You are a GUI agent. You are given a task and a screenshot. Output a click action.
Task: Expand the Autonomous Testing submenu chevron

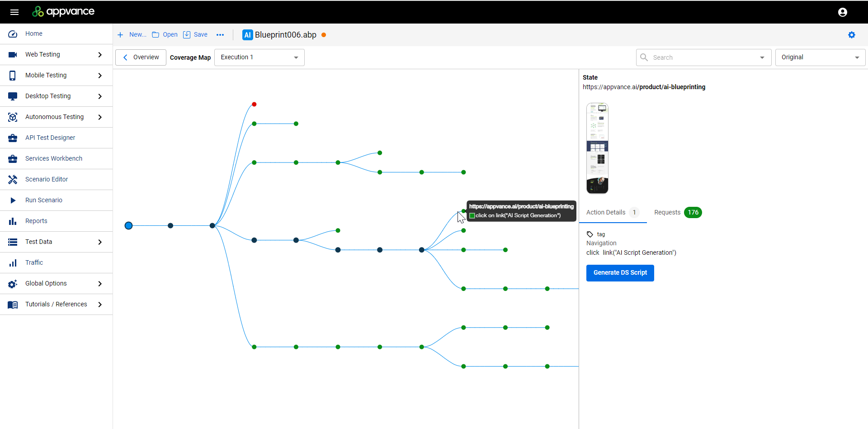click(x=100, y=117)
